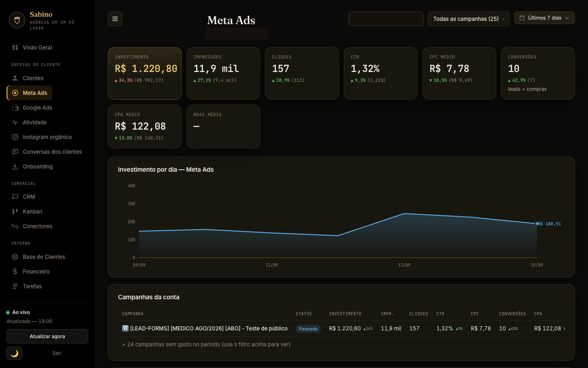This screenshot has height=368, width=588.
Task: Select the CPC Médio R$ 7,78 card
Action: 459,73
